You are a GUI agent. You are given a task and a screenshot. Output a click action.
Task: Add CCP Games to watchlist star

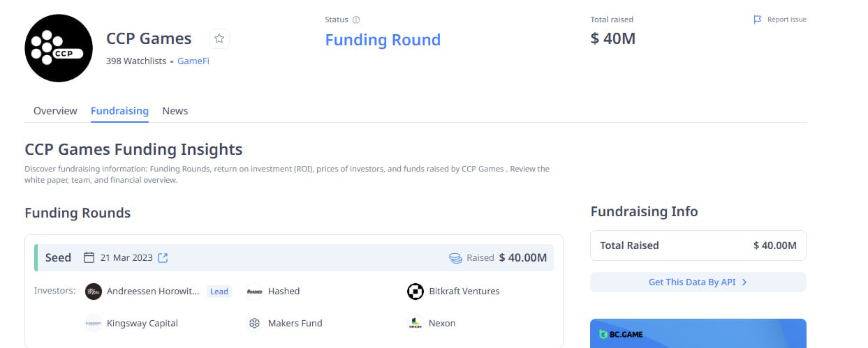tap(219, 39)
